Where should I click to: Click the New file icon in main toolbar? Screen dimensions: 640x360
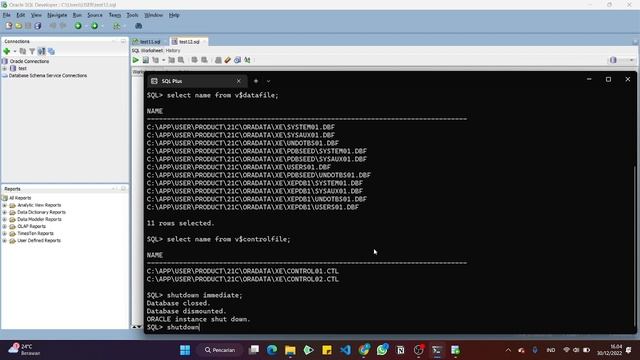pos(9,26)
